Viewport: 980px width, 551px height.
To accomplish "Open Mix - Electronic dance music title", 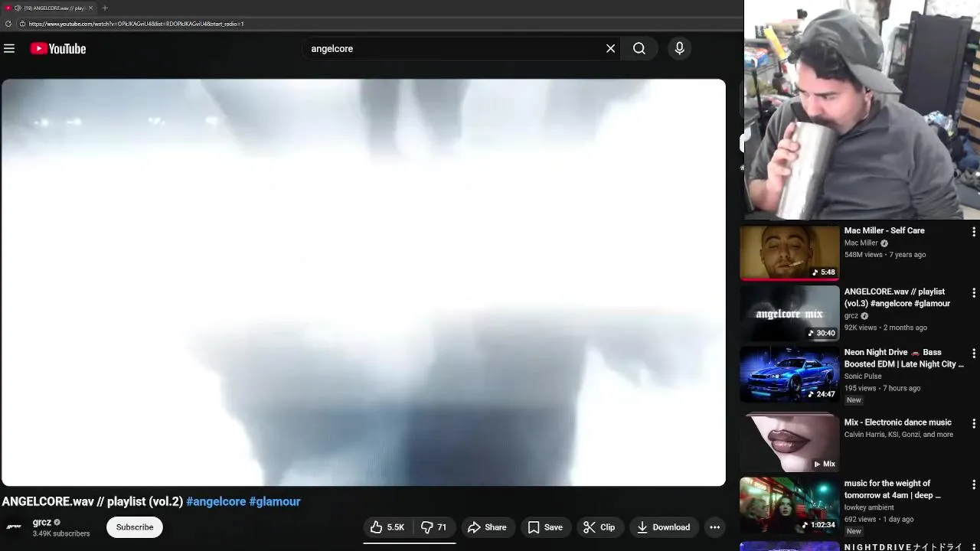I will tap(898, 422).
